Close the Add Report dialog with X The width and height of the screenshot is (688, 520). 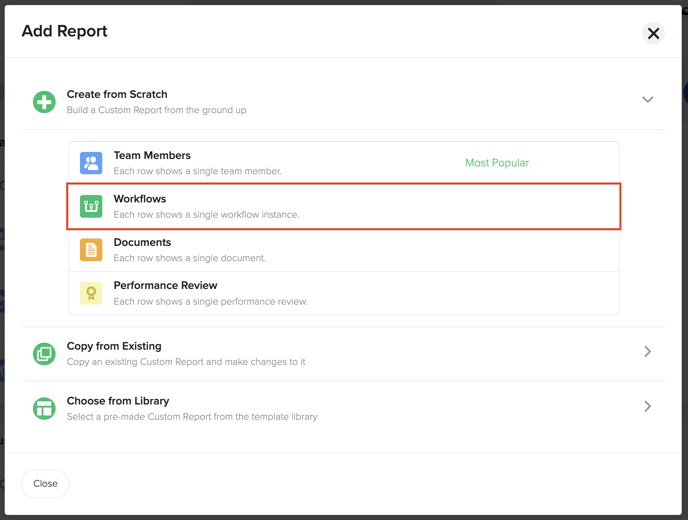tap(653, 33)
